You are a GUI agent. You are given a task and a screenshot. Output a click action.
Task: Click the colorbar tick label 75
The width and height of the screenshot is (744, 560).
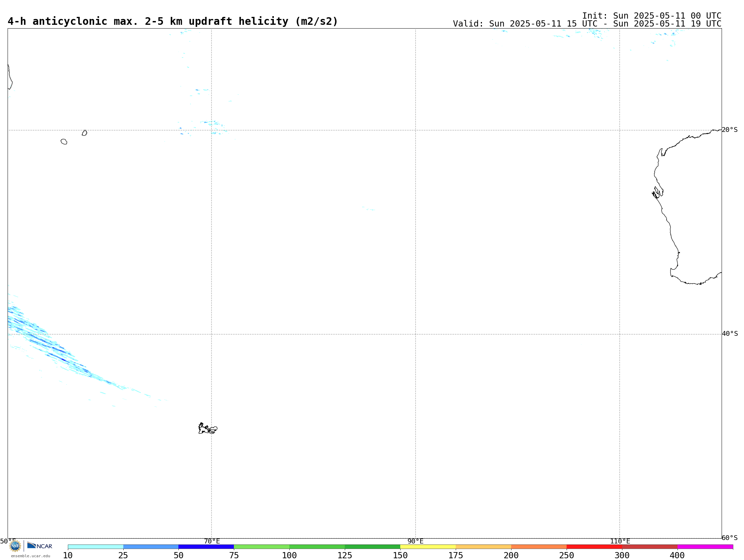234,556
